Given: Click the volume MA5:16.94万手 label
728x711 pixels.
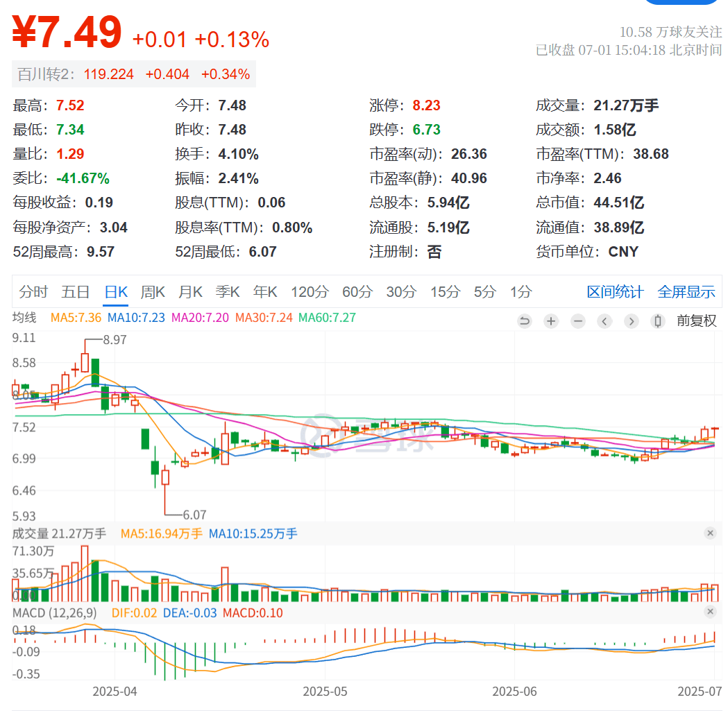Looking at the screenshot, I should pyautogui.click(x=162, y=533).
